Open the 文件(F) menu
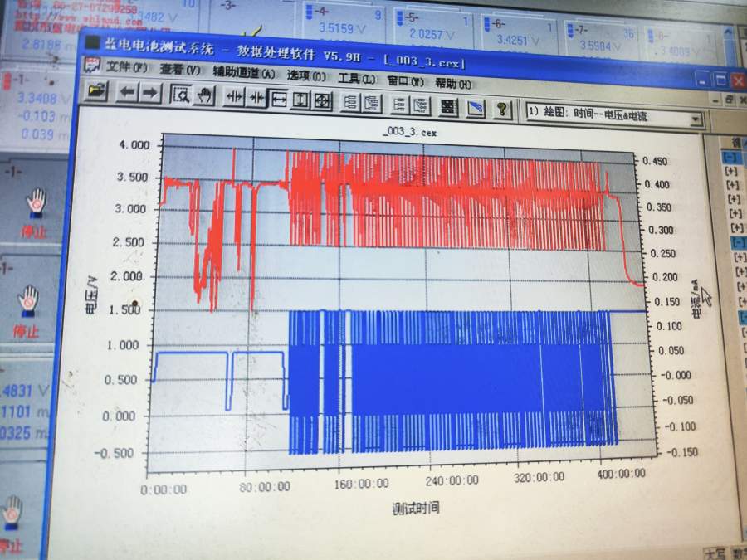This screenshot has height=560, width=747. 126,68
